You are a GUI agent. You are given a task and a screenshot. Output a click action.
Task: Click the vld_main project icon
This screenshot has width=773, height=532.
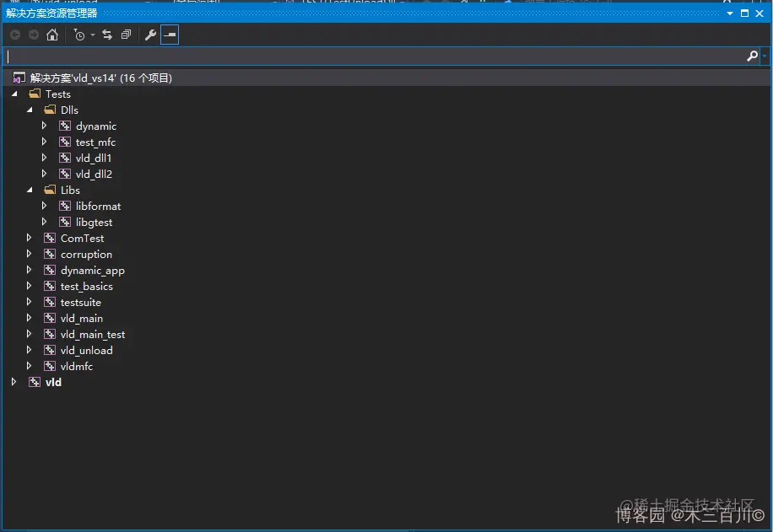[49, 318]
